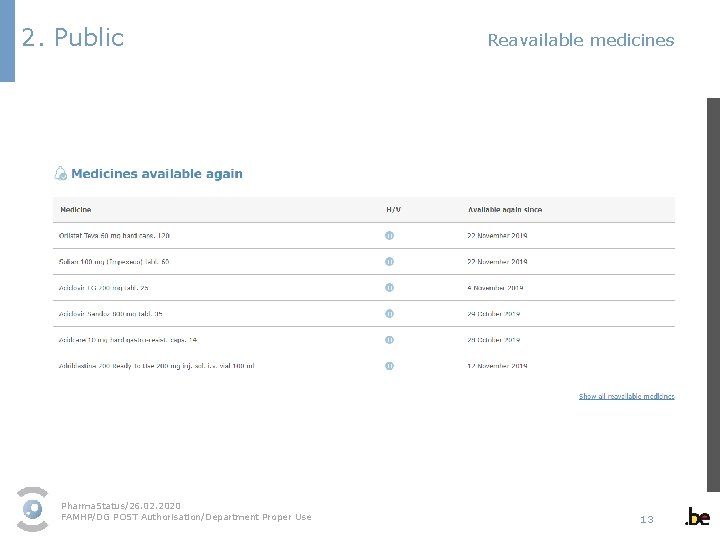Click the Medicines available again heading
The height and width of the screenshot is (540, 720).
coord(157,174)
